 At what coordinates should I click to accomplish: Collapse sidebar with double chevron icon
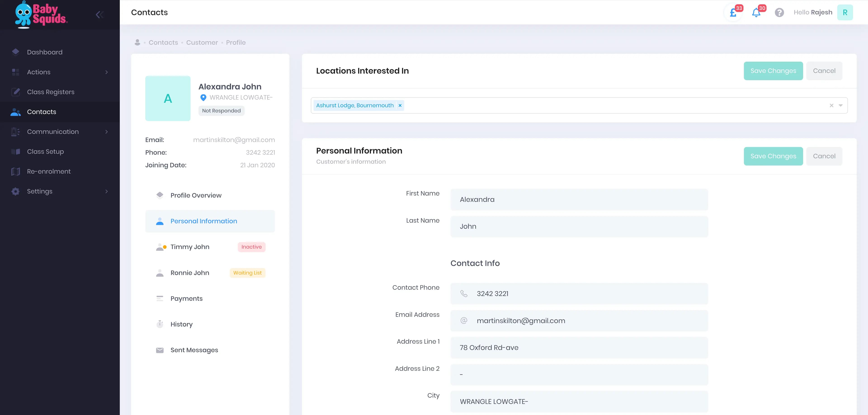pyautogui.click(x=99, y=14)
